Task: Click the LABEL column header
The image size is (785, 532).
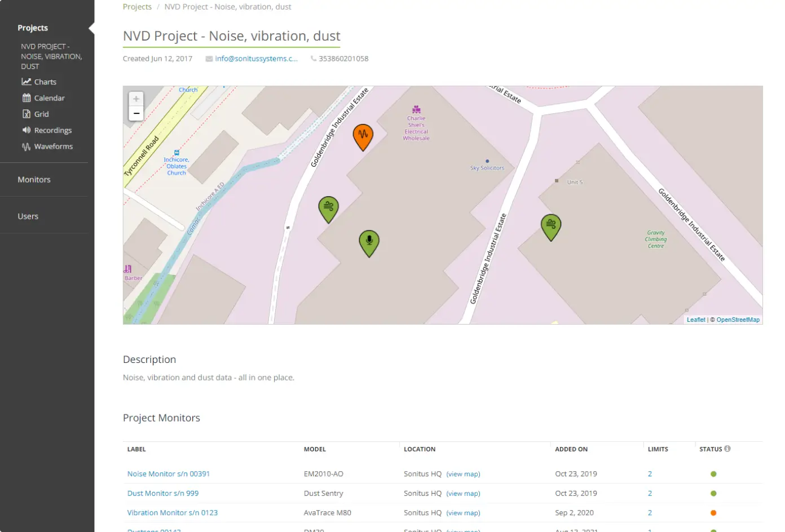Action: pyautogui.click(x=136, y=449)
